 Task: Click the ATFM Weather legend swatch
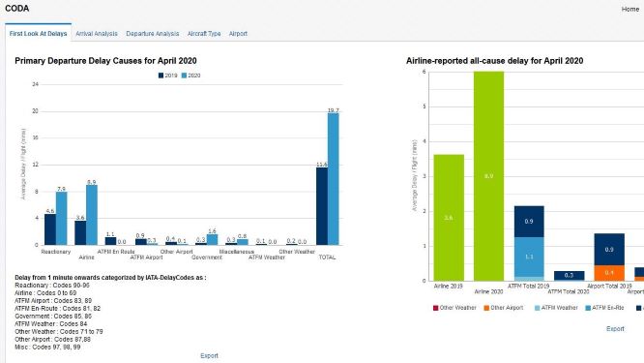tap(538, 308)
